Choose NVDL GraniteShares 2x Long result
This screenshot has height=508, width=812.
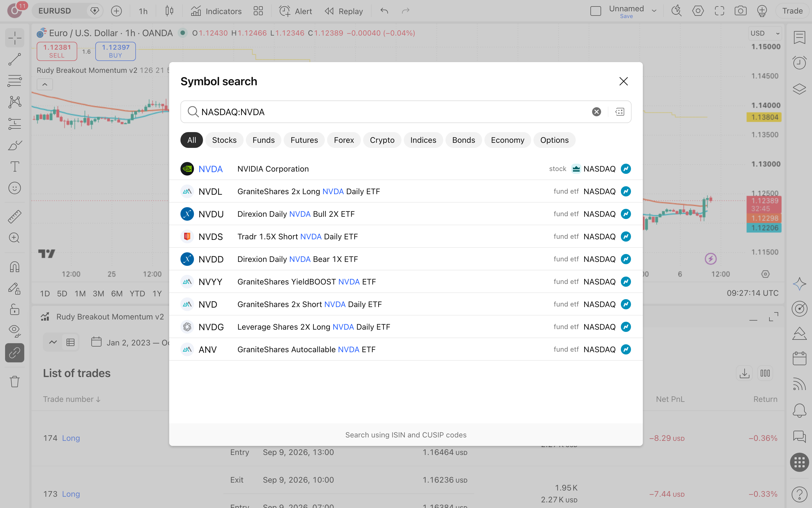tap(406, 191)
